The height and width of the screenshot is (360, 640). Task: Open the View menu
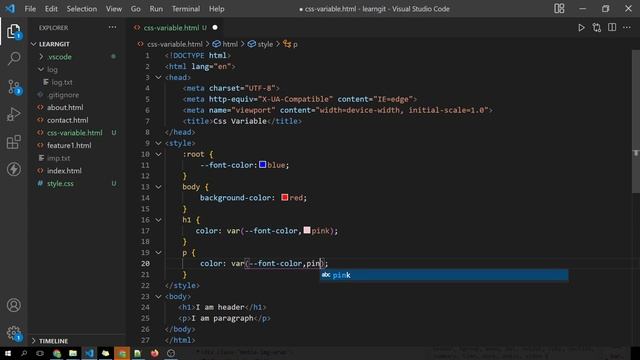click(x=113, y=9)
